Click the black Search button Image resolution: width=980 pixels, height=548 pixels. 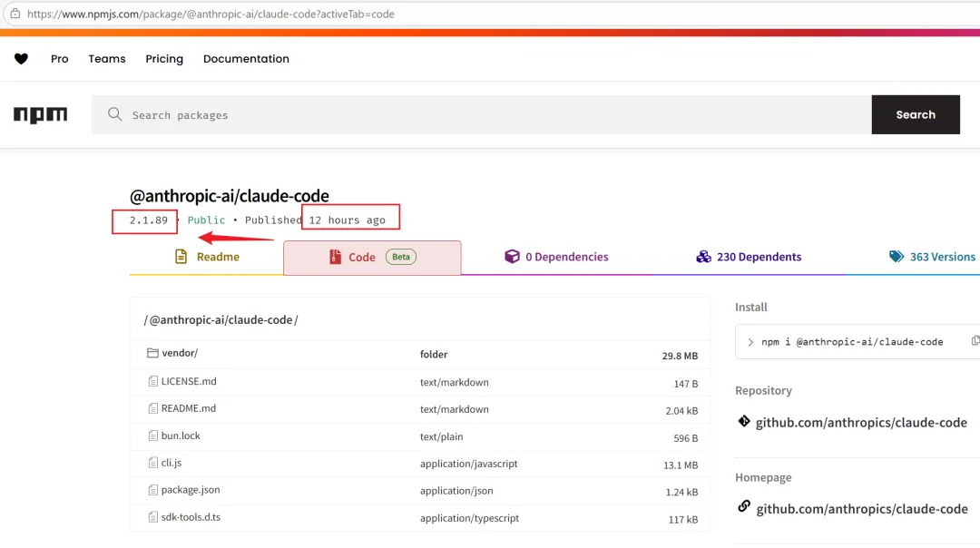916,114
